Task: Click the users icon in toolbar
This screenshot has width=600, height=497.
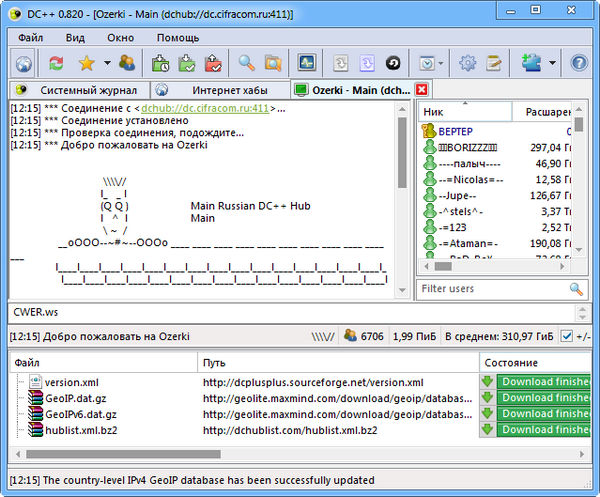Action: [127, 63]
